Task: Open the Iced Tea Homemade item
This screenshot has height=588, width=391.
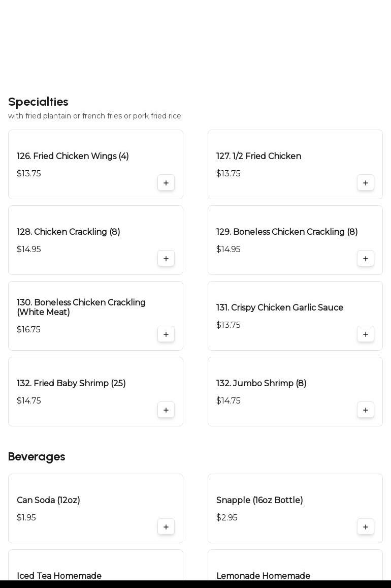Action: (x=59, y=576)
